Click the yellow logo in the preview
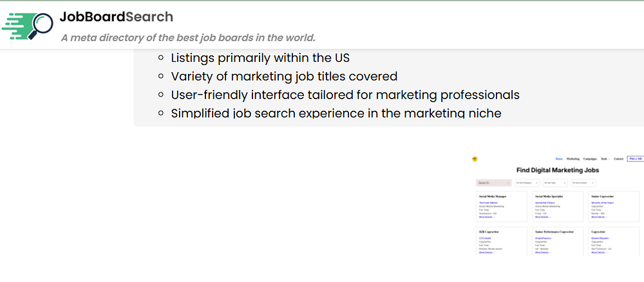The width and height of the screenshot is (644, 282). pyautogui.click(x=475, y=158)
